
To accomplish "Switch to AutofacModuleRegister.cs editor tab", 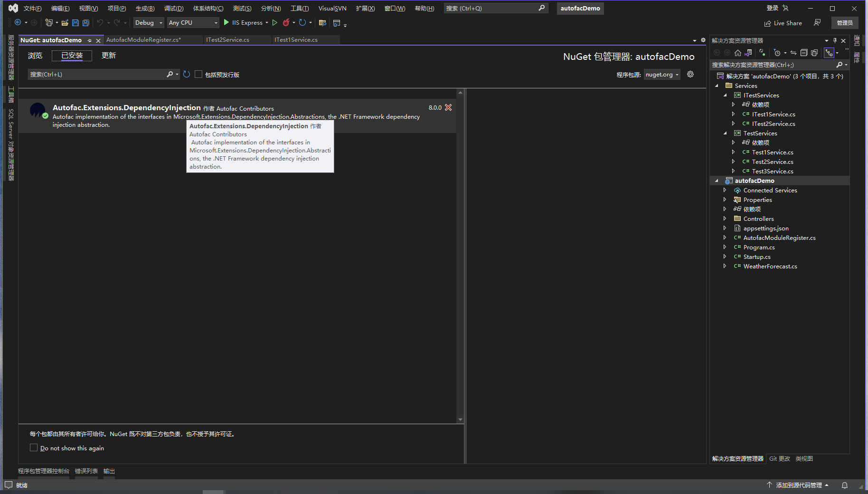I will click(x=143, y=40).
